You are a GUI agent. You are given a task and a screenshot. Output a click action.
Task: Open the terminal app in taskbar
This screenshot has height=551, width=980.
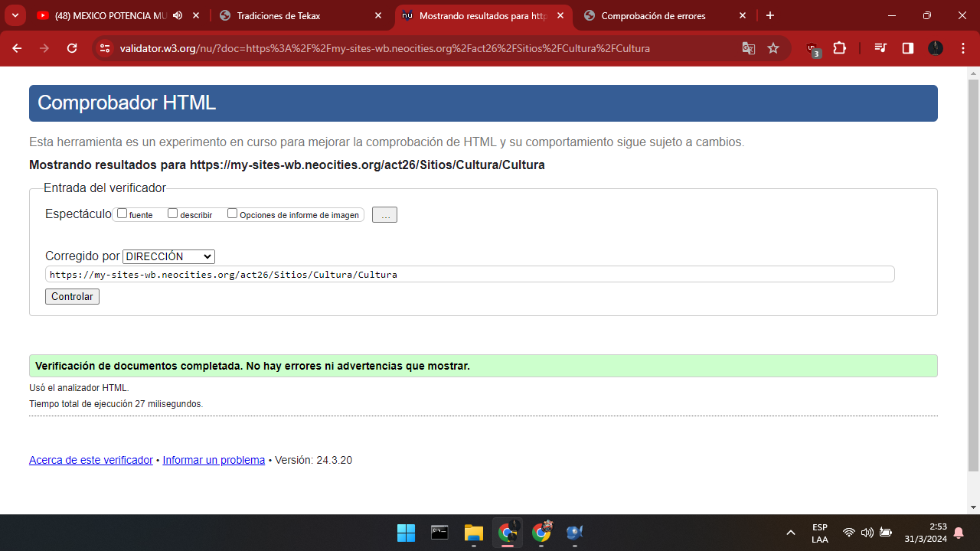(439, 533)
